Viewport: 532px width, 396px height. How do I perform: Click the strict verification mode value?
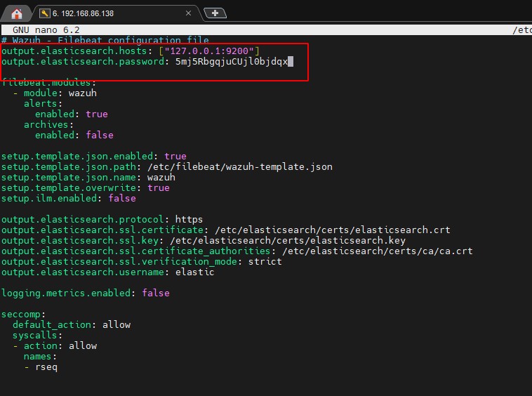pyautogui.click(x=265, y=261)
